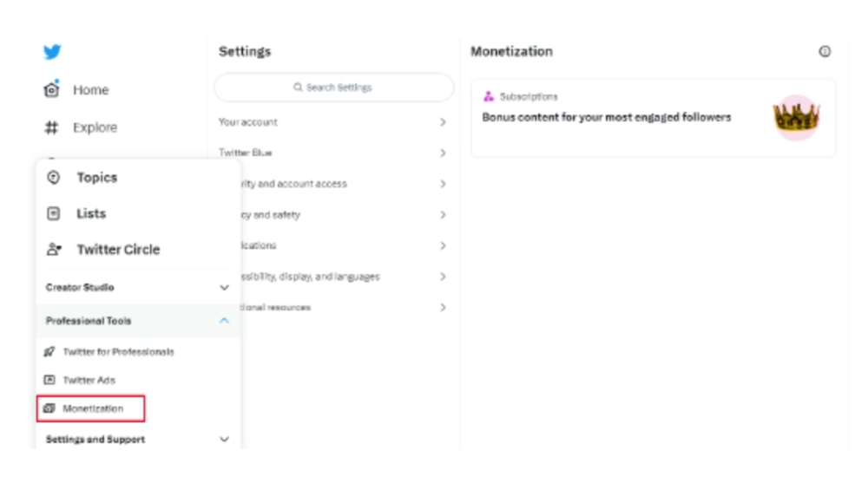Open the Home icon in sidebar
This screenshot has height=483, width=868.
click(51, 89)
